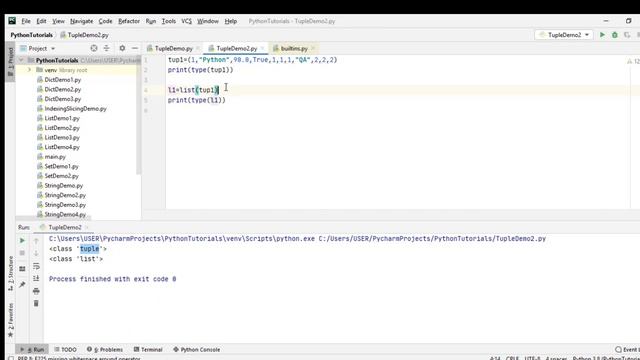
Task: Close the TupleDemo2.py editor tab
Action: [262, 49]
